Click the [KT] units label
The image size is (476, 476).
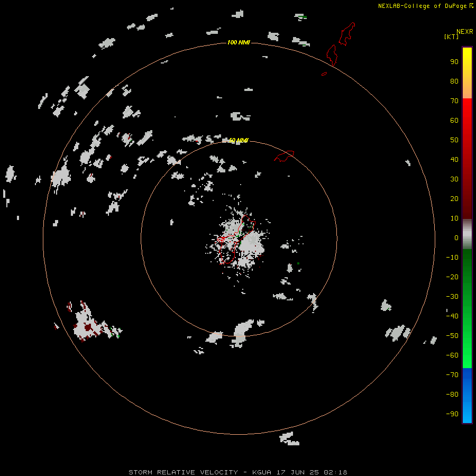pyautogui.click(x=451, y=36)
